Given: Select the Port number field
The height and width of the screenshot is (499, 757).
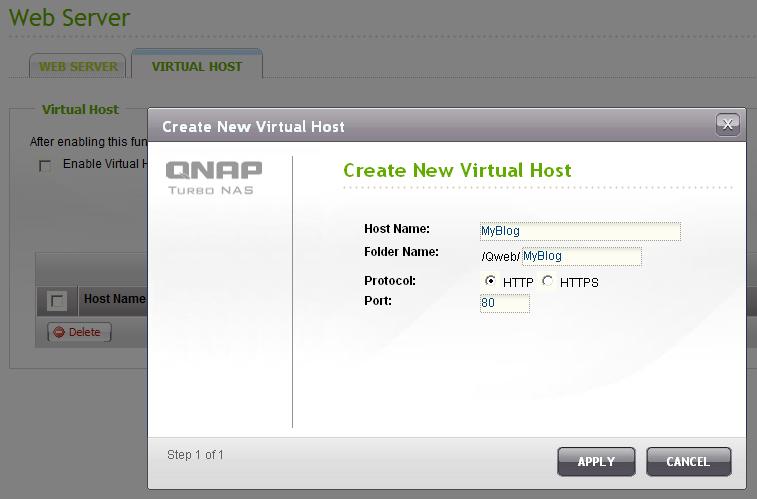Looking at the screenshot, I should [x=504, y=303].
